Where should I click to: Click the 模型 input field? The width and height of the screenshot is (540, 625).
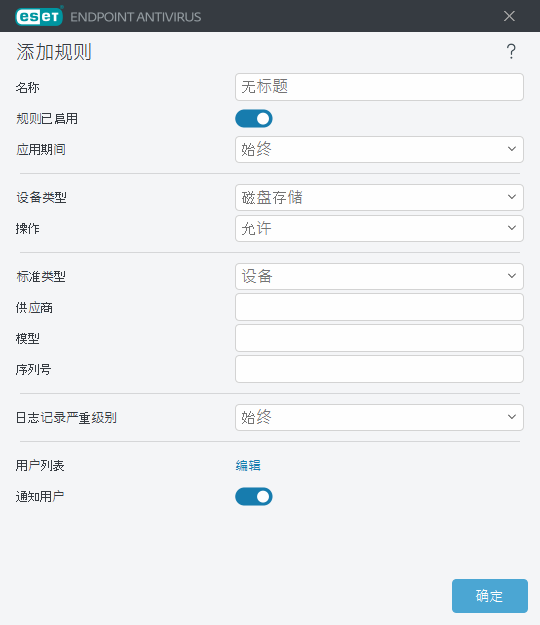click(x=379, y=338)
